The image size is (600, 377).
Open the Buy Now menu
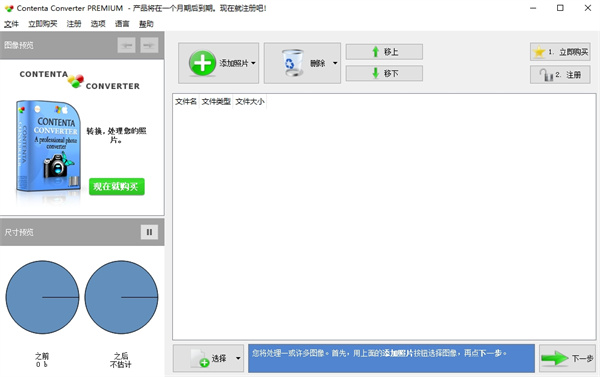42,24
